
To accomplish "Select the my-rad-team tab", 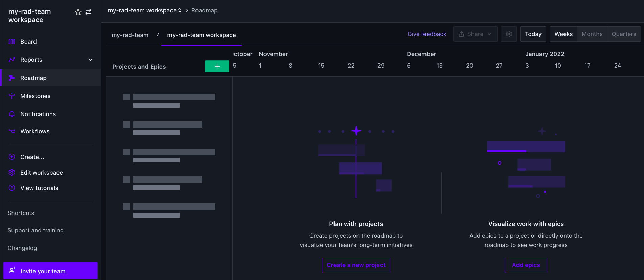I will tap(130, 35).
